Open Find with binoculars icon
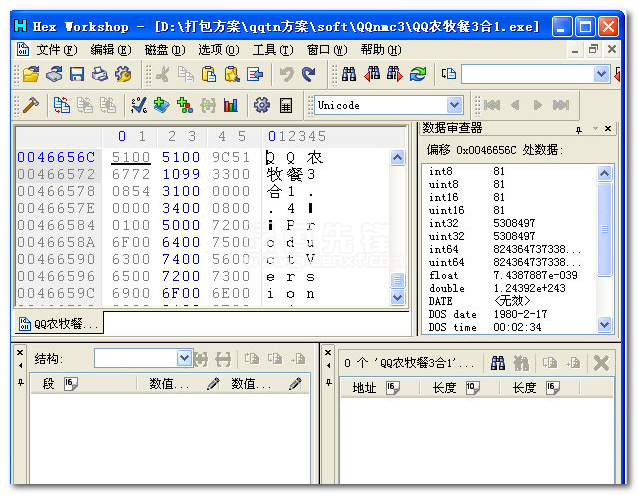Screen dimensions: 638x495 click(x=349, y=74)
